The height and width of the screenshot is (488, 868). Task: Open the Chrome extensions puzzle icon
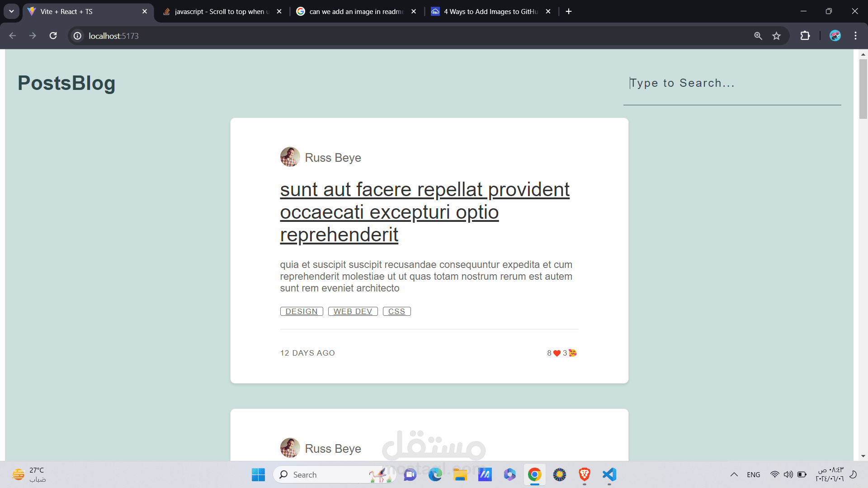(805, 36)
